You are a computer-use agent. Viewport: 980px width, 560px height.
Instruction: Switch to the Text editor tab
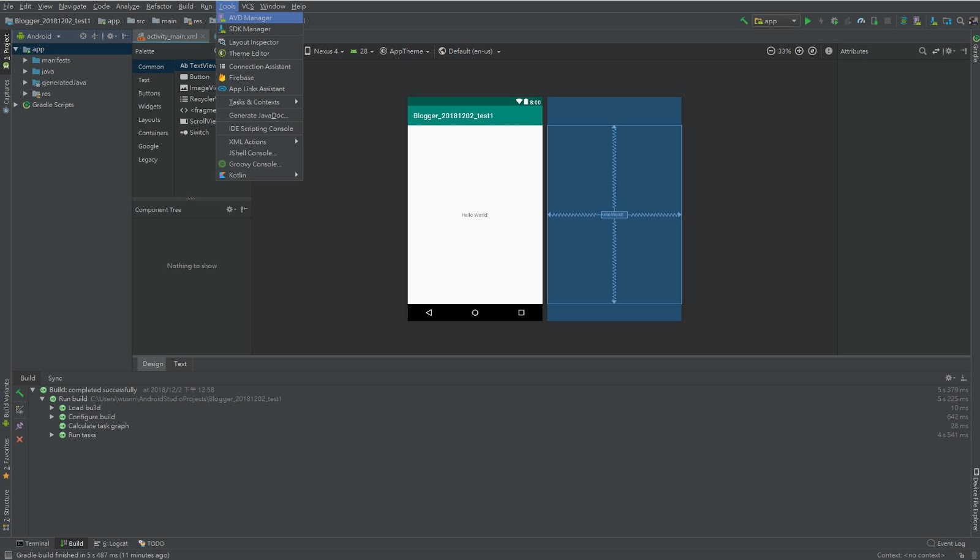pos(180,364)
